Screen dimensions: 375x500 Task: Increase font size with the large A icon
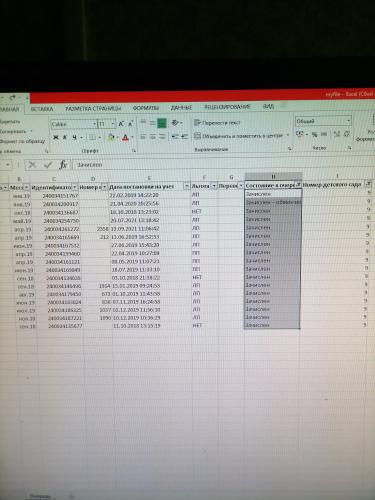(121, 124)
